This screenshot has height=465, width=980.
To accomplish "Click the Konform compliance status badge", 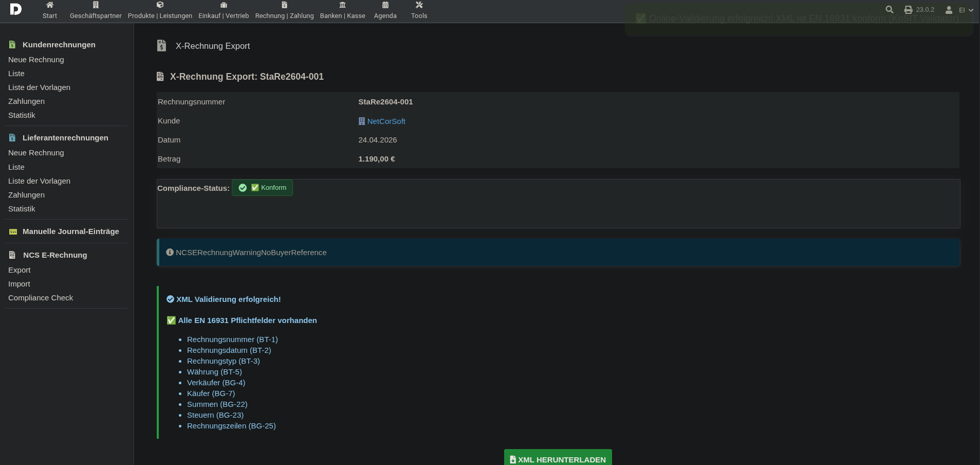I will click(x=263, y=188).
